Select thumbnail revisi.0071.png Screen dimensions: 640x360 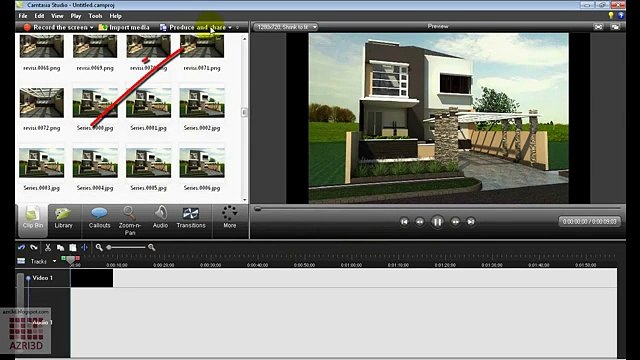click(202, 46)
